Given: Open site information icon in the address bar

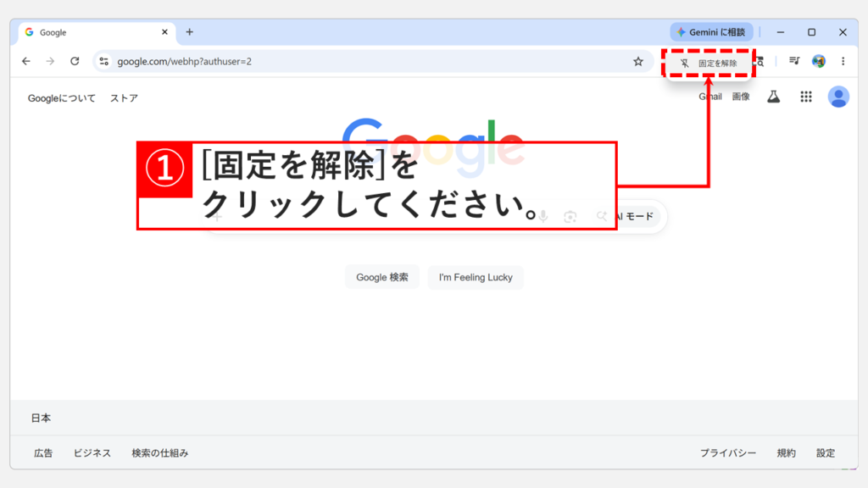Looking at the screenshot, I should coord(104,61).
